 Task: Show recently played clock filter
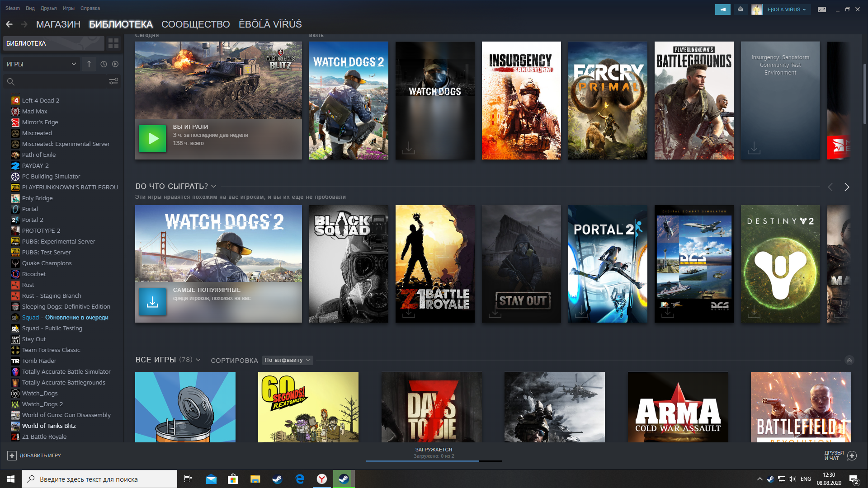coord(104,64)
